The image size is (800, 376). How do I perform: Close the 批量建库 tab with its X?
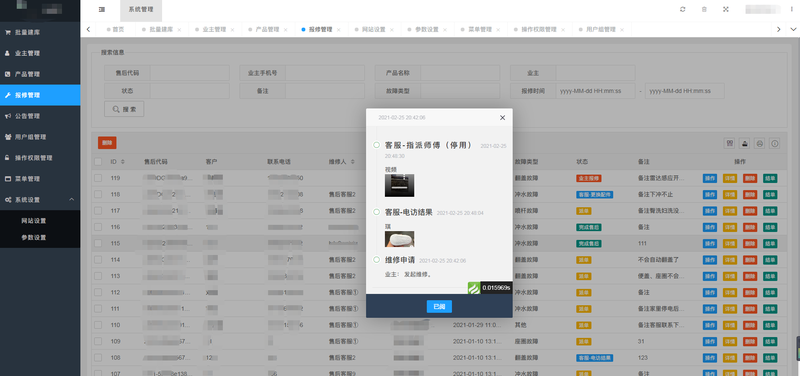coord(179,30)
